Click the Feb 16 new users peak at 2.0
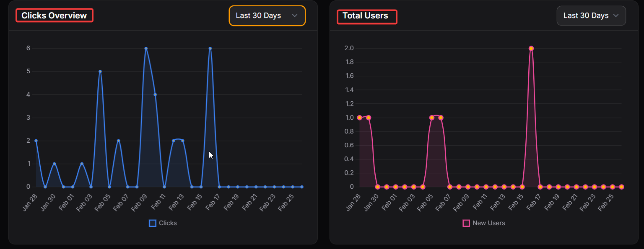 [531, 49]
